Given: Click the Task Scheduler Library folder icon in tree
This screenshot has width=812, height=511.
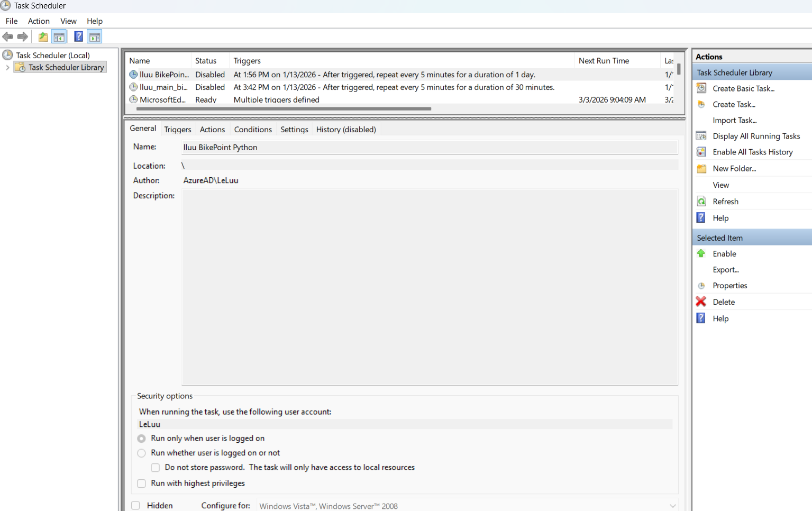Looking at the screenshot, I should (x=20, y=67).
